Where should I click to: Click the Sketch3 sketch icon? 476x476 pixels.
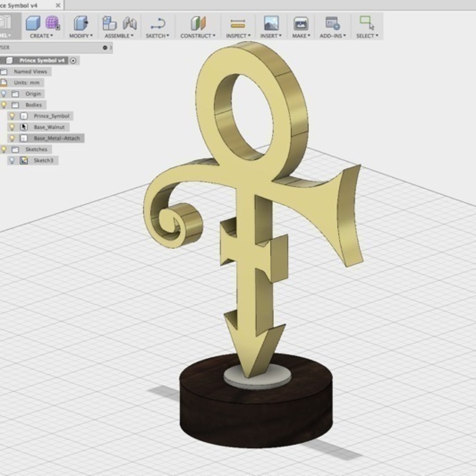click(24, 160)
